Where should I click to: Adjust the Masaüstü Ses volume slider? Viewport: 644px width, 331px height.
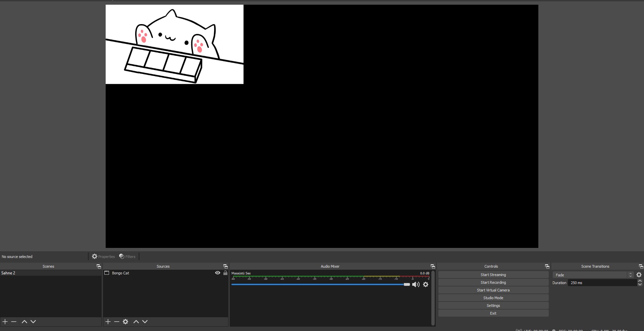pos(407,284)
